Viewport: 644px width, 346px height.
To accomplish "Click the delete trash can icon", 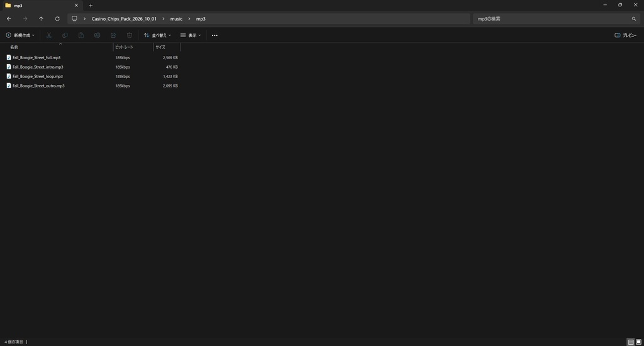I will (130, 35).
